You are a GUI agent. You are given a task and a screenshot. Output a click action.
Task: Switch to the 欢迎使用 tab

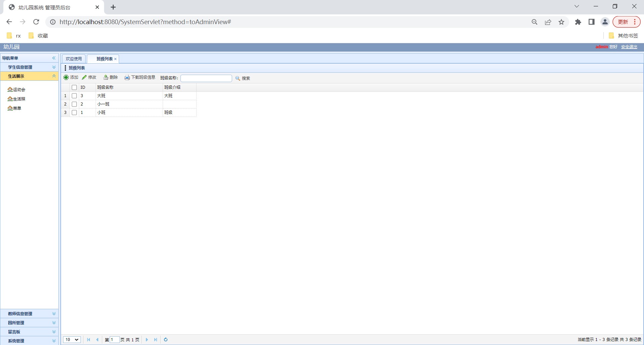(x=74, y=59)
